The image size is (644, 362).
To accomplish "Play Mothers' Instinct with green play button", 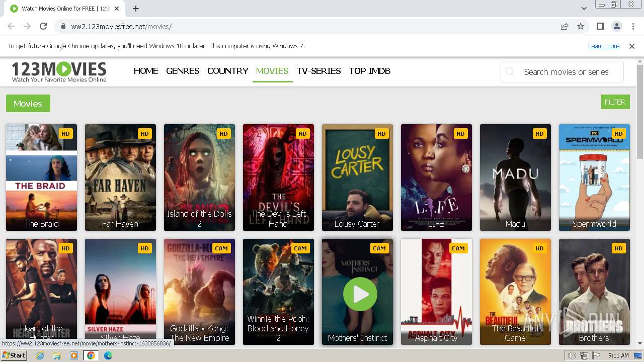I will (360, 294).
